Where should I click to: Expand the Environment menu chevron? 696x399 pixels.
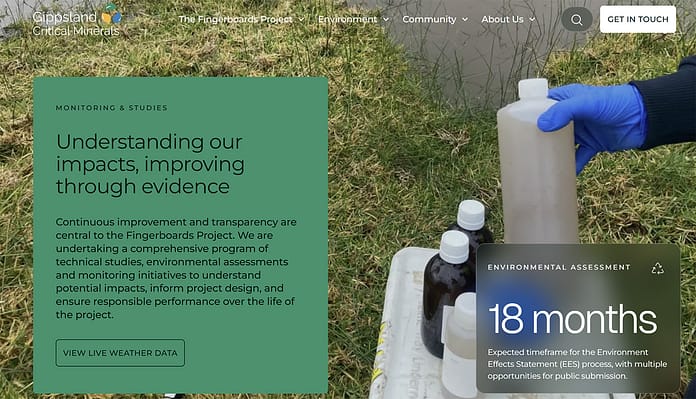[x=386, y=20]
